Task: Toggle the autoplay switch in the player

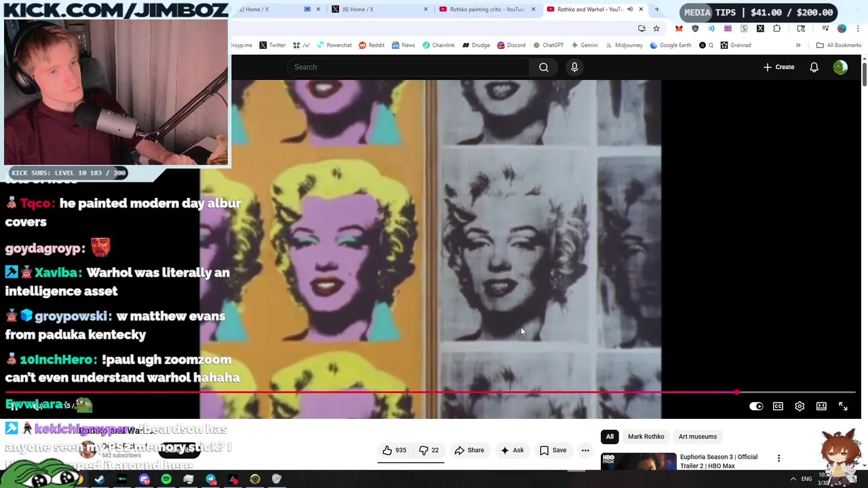Action: tap(756, 406)
